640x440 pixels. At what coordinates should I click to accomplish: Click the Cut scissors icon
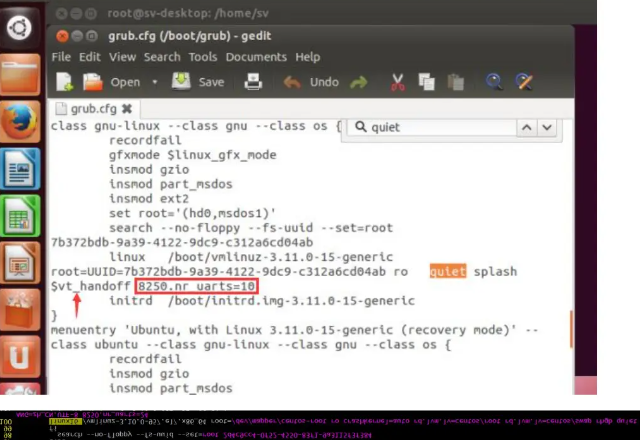coord(398,82)
